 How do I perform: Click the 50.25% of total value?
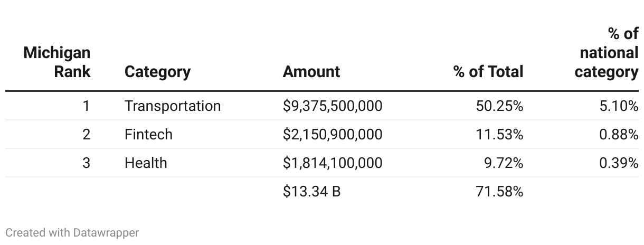499,106
